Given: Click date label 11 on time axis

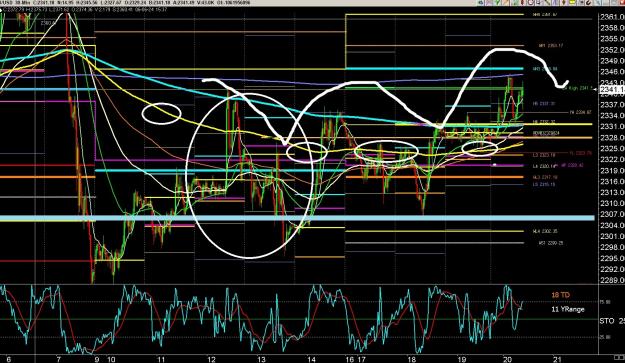Looking at the screenshot, I should (x=161, y=359).
